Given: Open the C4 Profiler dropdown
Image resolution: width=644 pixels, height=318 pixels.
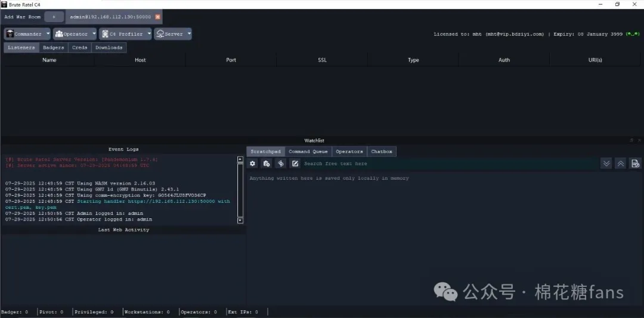Looking at the screenshot, I should (x=125, y=34).
